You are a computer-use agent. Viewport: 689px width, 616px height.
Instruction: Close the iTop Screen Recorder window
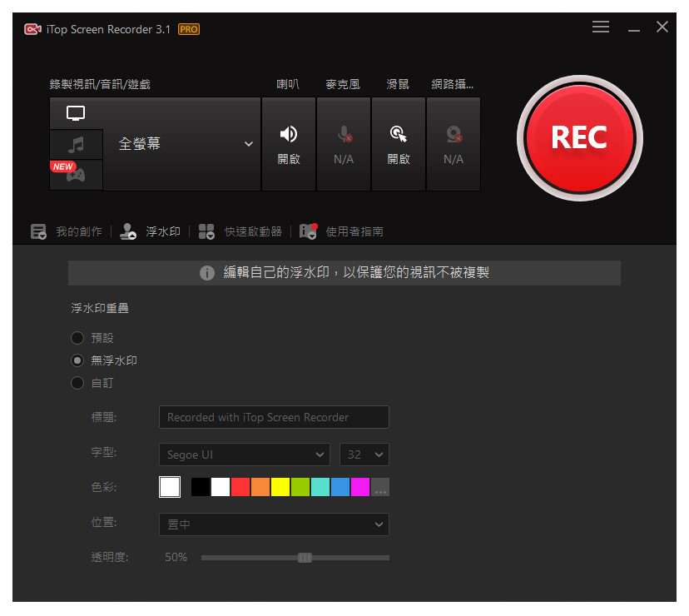[x=662, y=27]
